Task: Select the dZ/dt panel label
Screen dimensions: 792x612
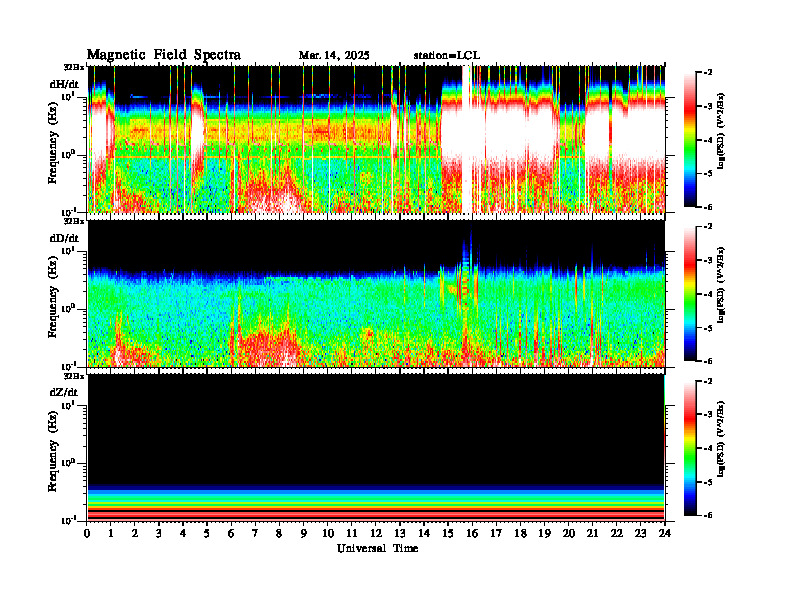Action: pos(64,392)
